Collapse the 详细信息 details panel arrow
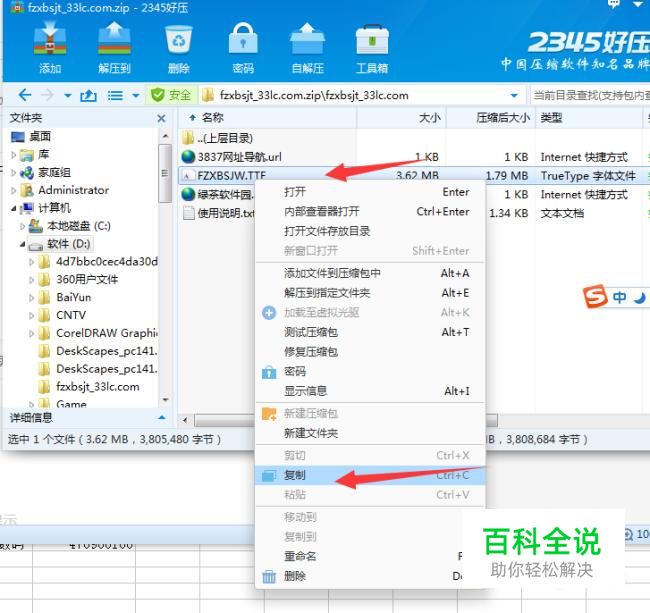 (x=162, y=418)
